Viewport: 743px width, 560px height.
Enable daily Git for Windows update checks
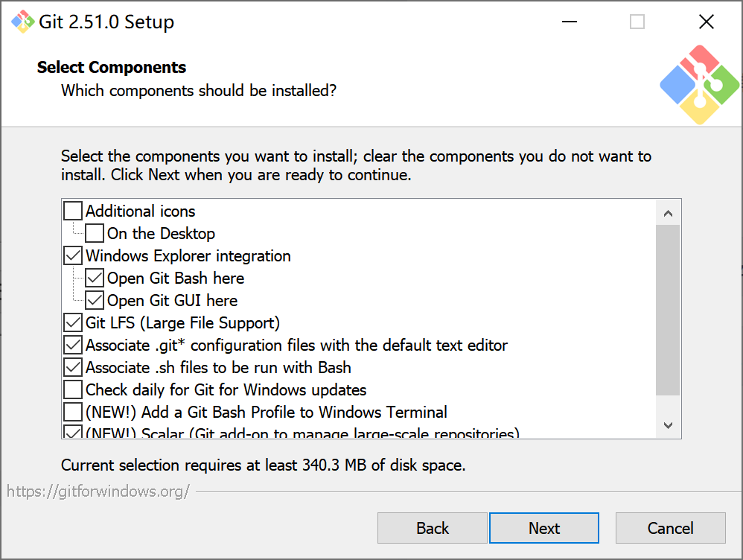click(x=72, y=389)
